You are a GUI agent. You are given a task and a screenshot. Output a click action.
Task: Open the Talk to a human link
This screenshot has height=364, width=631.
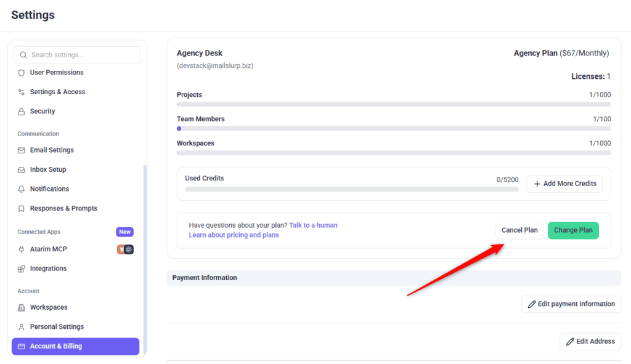tap(313, 225)
